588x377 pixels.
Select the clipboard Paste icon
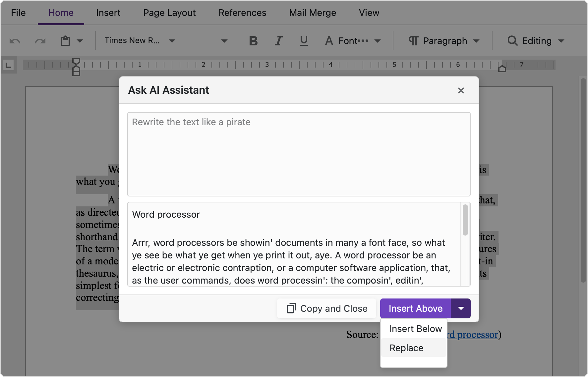65,40
